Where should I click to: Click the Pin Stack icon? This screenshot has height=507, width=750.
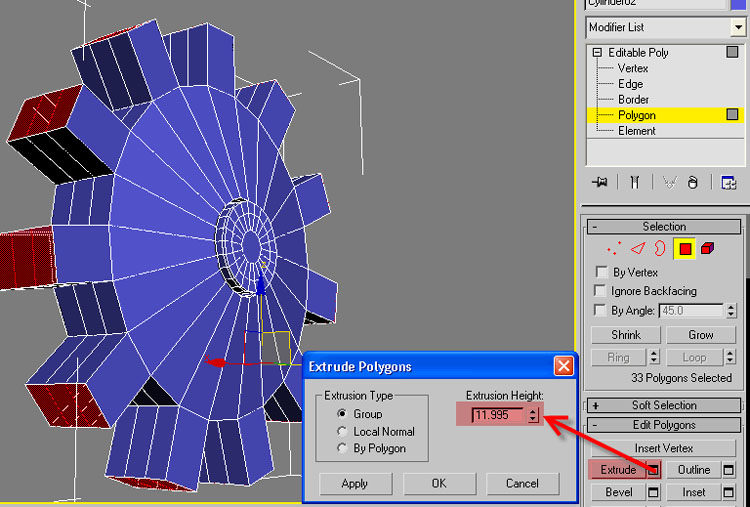click(x=600, y=182)
